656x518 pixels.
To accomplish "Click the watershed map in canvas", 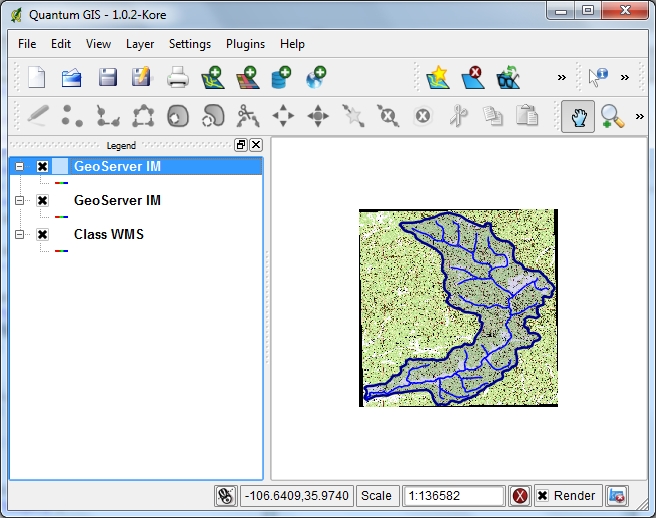I will click(x=458, y=308).
